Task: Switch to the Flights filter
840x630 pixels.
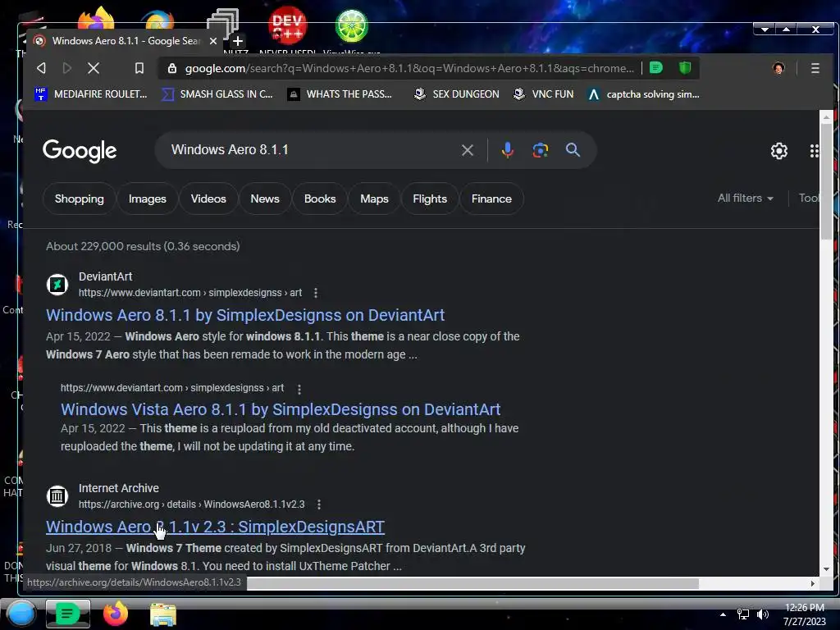Action: [x=430, y=199]
